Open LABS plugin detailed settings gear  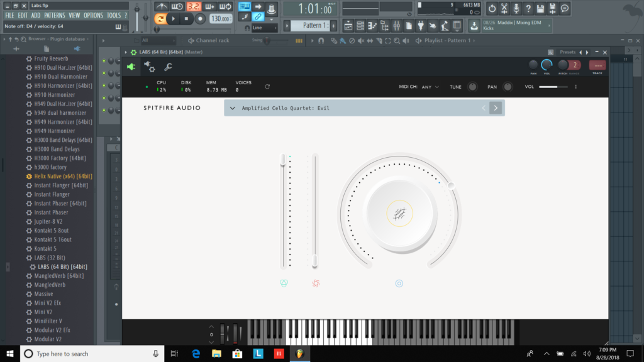(149, 67)
